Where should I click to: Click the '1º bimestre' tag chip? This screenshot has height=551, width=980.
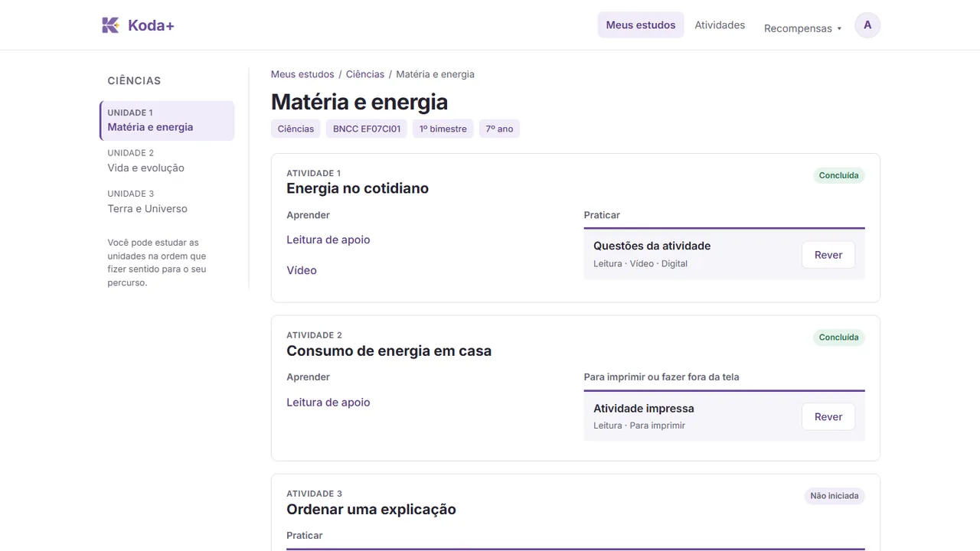[443, 129]
